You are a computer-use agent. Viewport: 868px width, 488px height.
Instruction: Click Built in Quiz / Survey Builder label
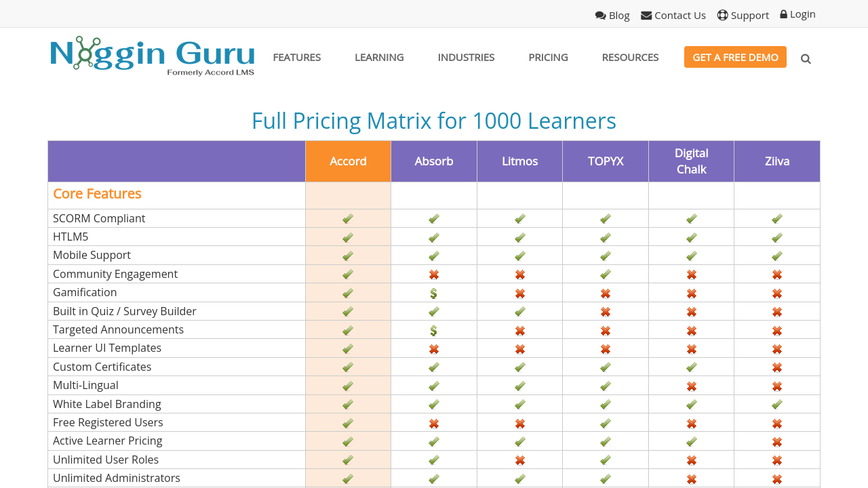pyautogui.click(x=125, y=311)
